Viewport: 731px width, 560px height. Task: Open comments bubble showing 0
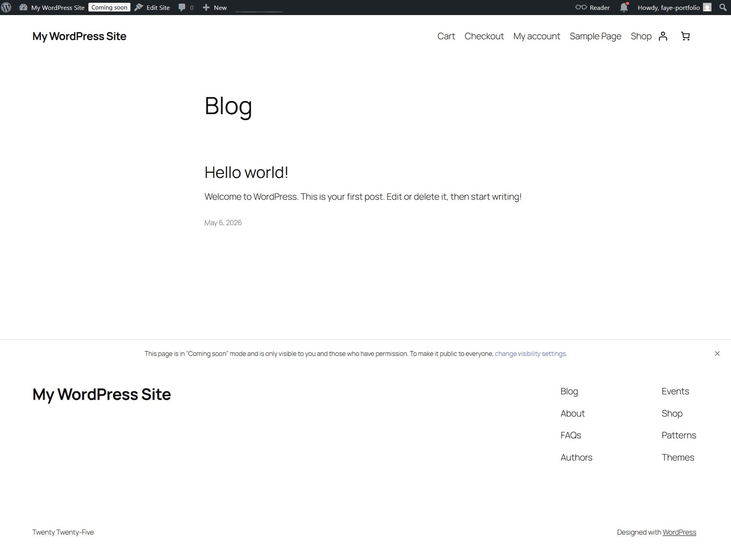click(x=186, y=7)
